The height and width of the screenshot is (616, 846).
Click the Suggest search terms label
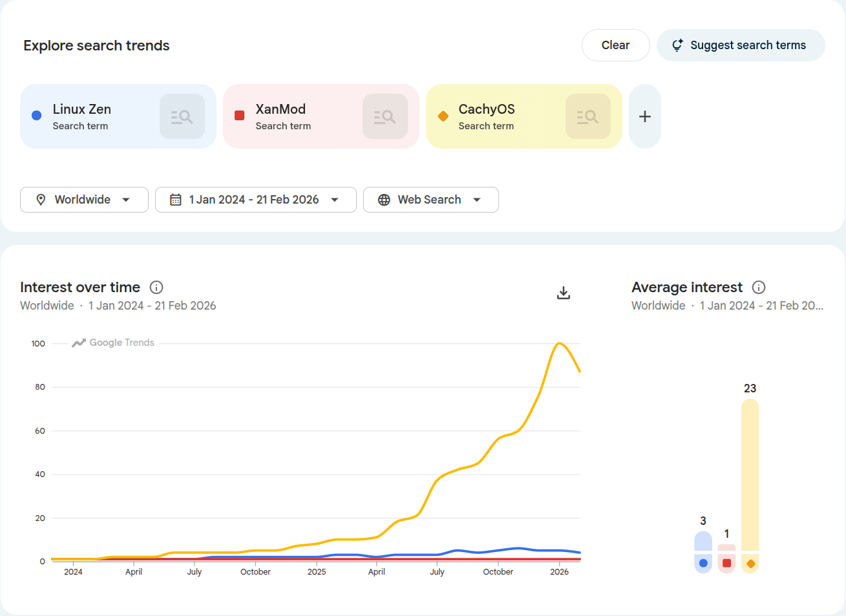pos(748,45)
